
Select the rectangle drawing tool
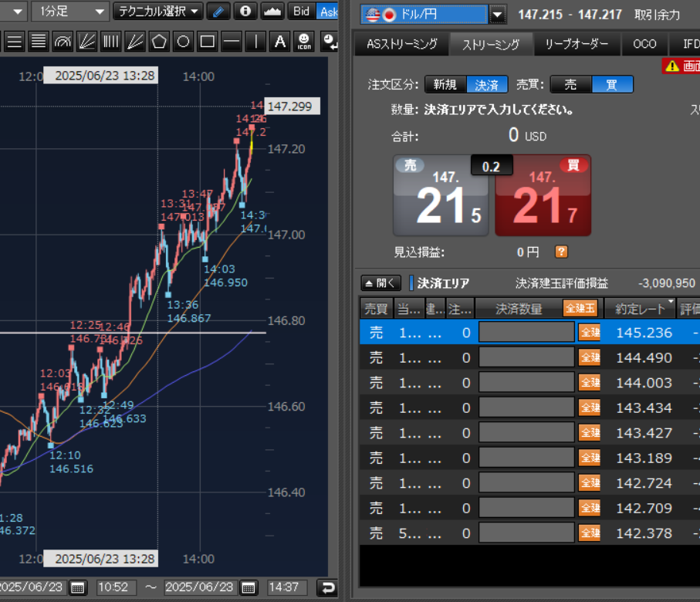[207, 41]
